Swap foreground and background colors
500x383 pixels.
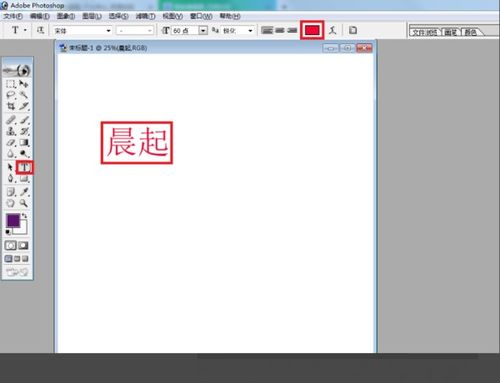click(24, 216)
